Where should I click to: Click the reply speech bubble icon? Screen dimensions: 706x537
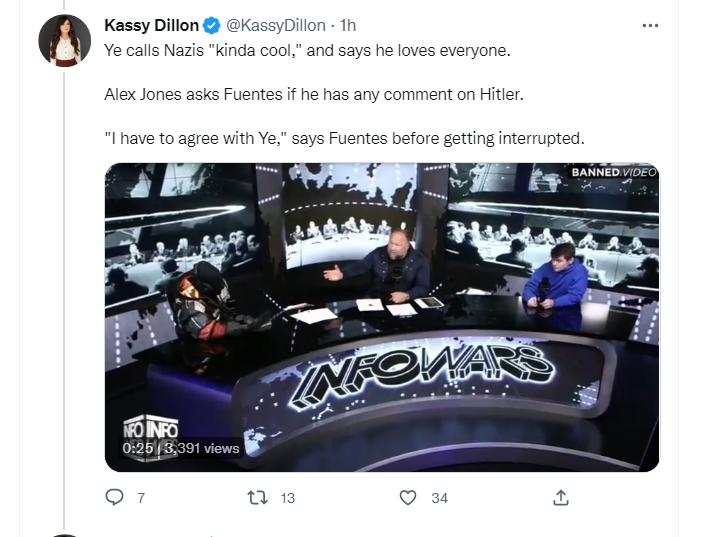point(114,497)
